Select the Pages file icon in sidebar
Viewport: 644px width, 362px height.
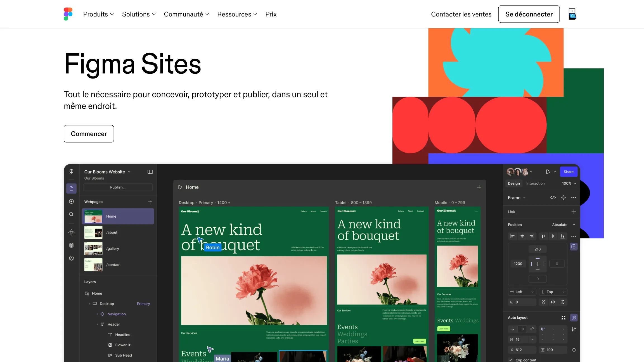click(x=72, y=189)
